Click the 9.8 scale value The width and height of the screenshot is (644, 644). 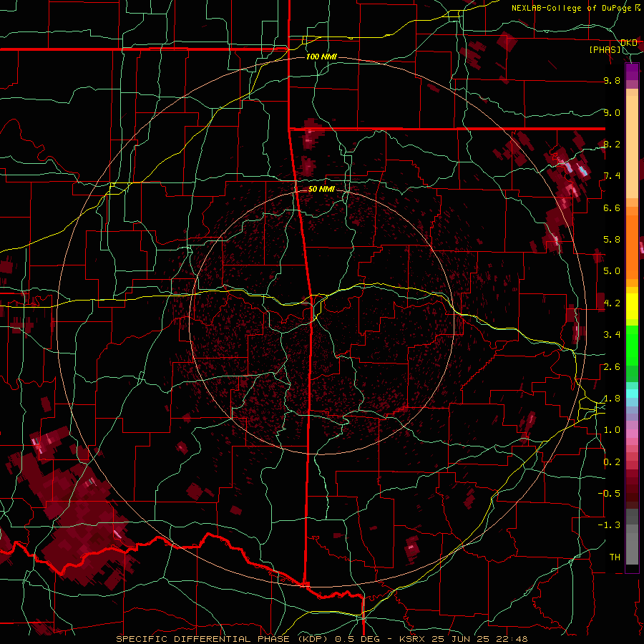pos(612,80)
